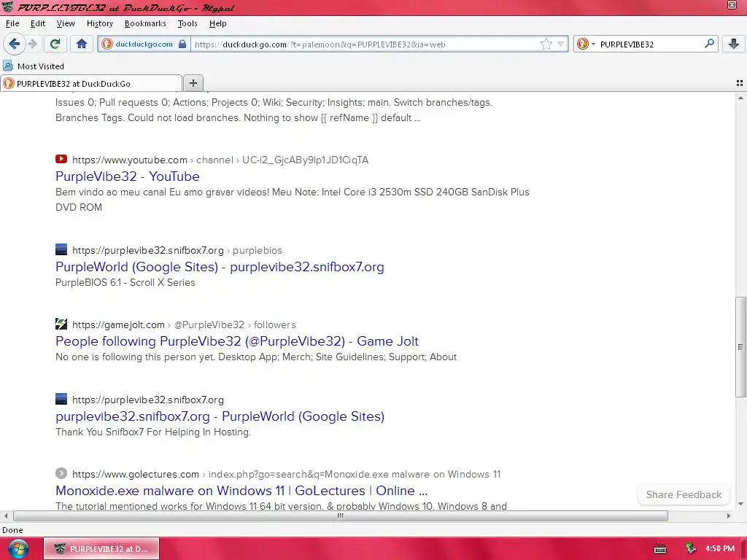The image size is (747, 560).
Task: Click the golectures.com gray favicon
Action: [x=61, y=473]
